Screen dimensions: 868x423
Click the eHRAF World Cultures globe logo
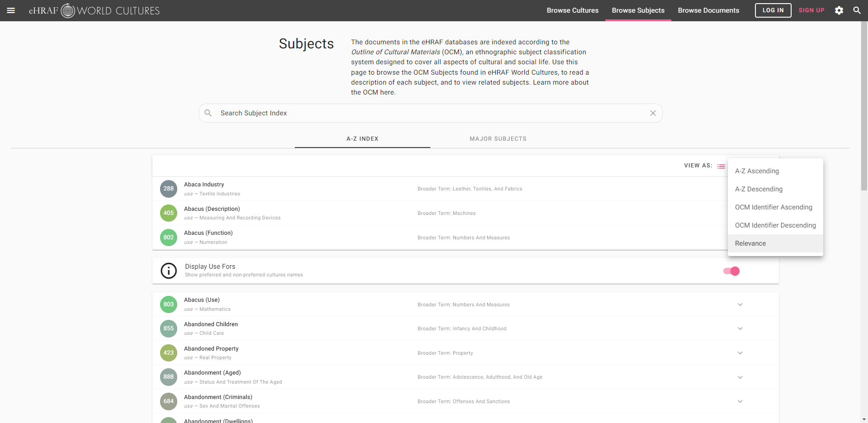(68, 10)
